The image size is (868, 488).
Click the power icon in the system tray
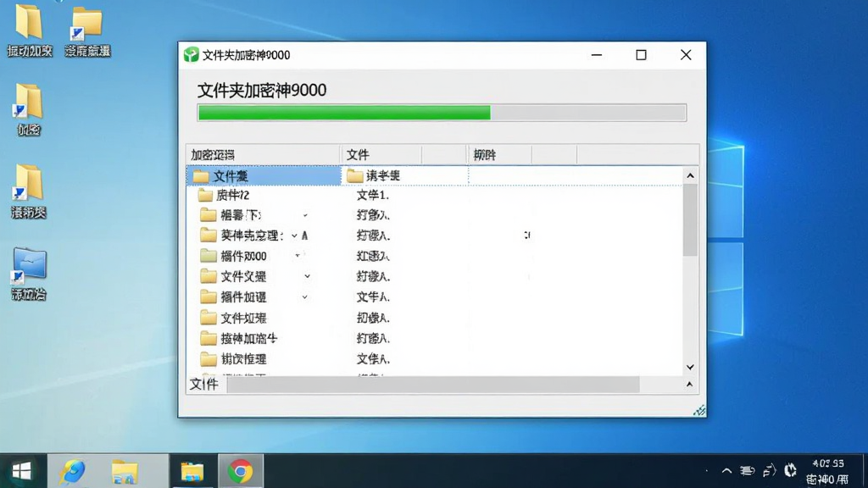(791, 470)
